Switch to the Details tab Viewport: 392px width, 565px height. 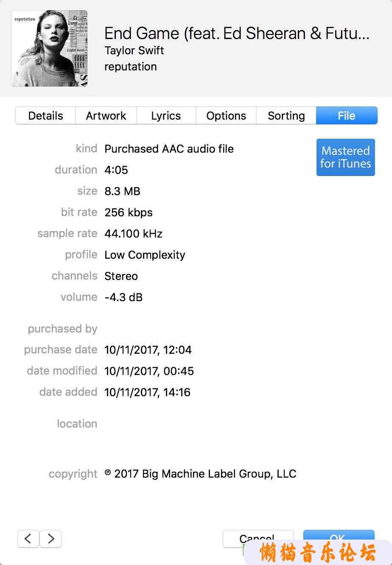point(45,116)
